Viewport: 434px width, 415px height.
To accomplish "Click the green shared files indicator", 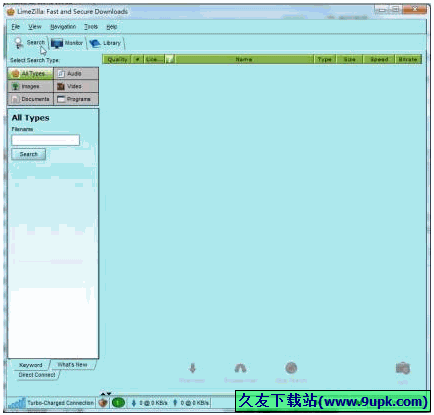I will [118, 403].
